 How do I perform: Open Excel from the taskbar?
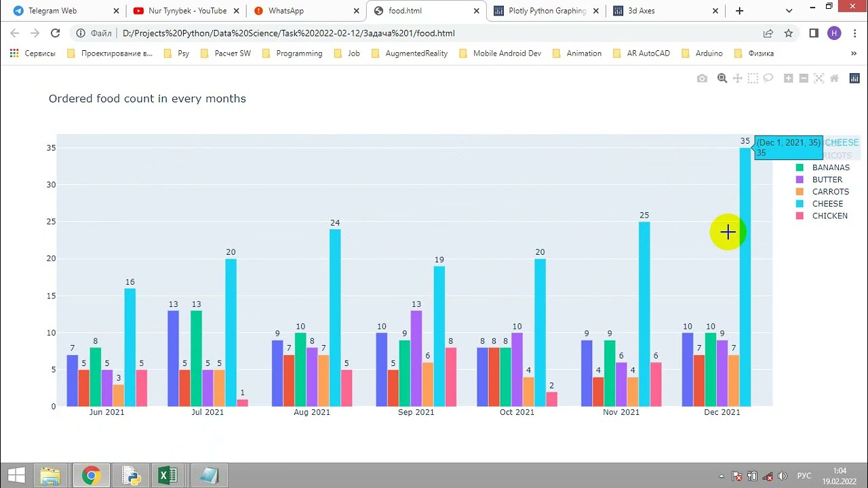168,475
